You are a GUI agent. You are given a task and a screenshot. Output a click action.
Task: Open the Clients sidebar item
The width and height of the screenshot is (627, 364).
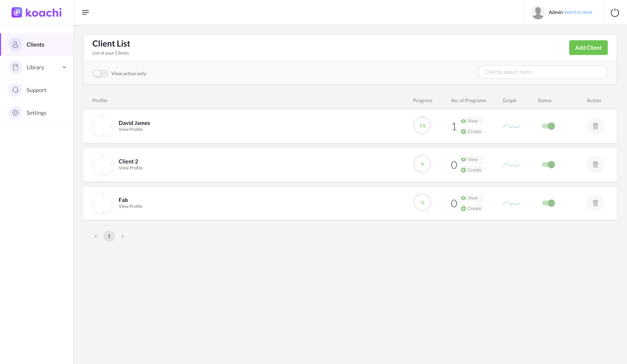click(35, 44)
